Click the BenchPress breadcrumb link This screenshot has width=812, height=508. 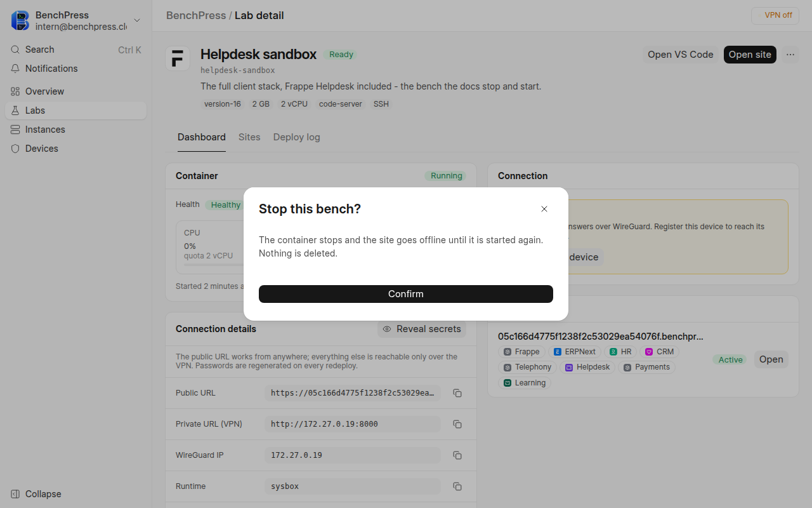[196, 15]
